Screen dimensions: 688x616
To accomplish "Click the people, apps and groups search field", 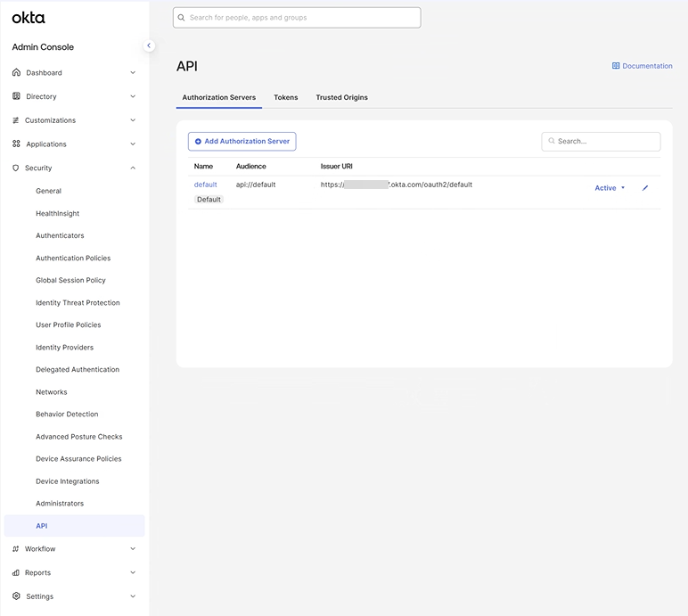I will coord(297,18).
